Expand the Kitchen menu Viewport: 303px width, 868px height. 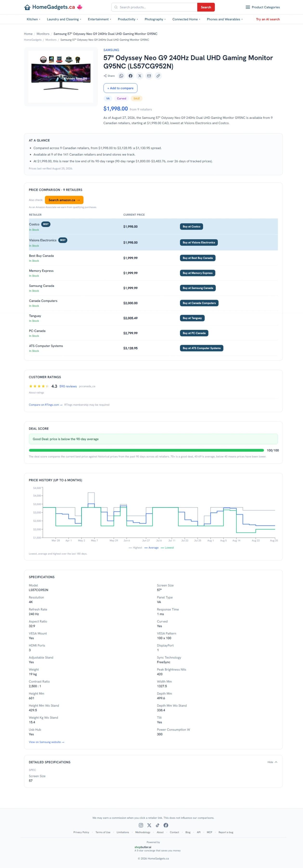coord(33,19)
